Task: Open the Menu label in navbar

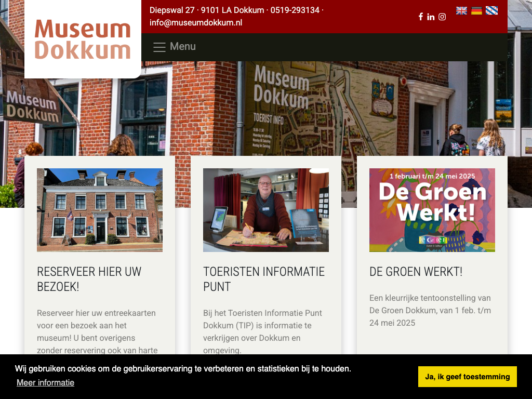Action: [x=183, y=46]
